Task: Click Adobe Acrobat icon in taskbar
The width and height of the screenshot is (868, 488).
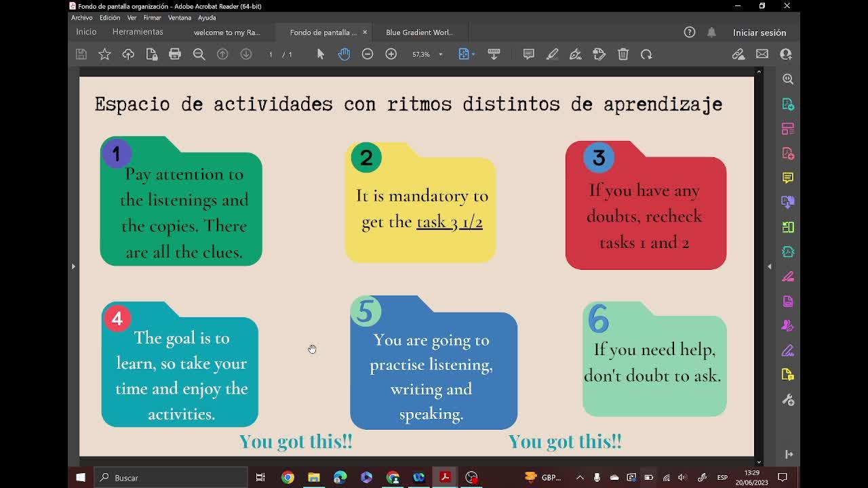Action: point(445,478)
